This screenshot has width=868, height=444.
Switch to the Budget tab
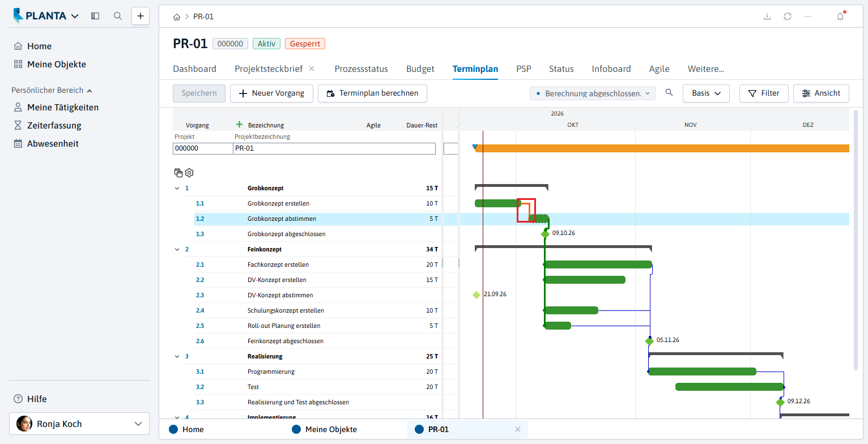(420, 69)
